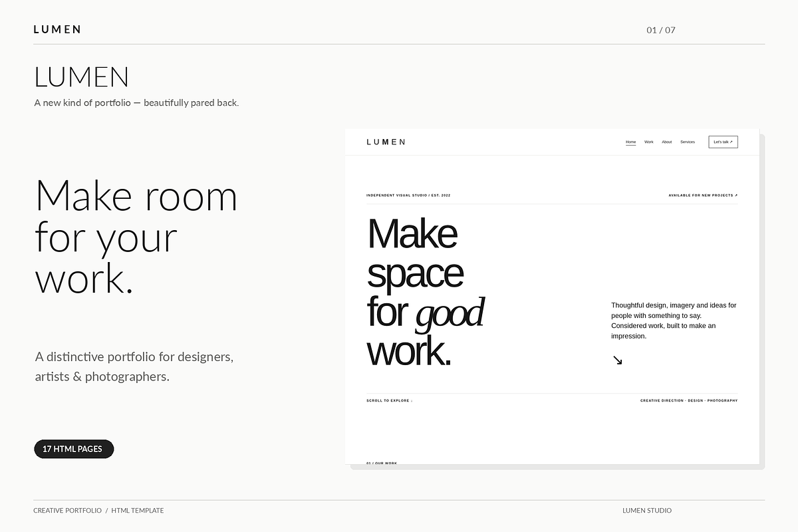This screenshot has width=798, height=532.
Task: Click the 01 / OUR WORK section label
Action: tap(382, 463)
